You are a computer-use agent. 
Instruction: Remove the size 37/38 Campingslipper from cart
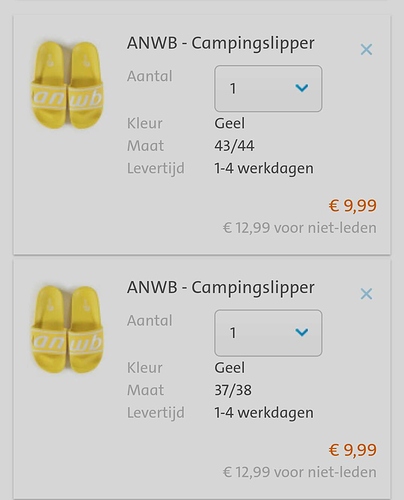pos(366,294)
